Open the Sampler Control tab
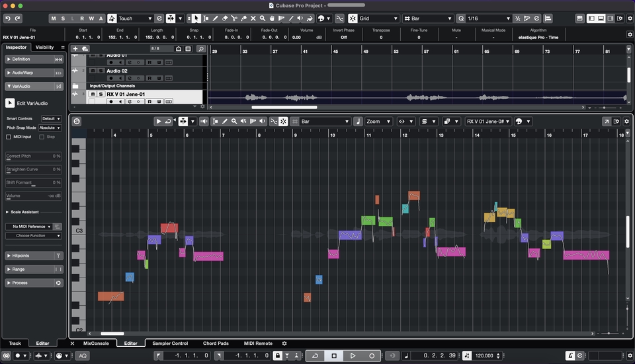Image resolution: width=635 pixels, height=364 pixels. point(170,344)
